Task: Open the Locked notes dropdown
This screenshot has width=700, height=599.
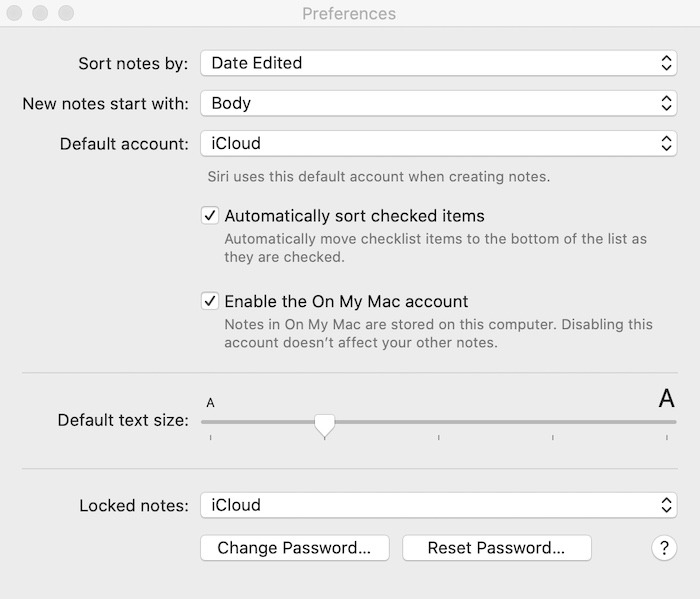Action: [438, 505]
